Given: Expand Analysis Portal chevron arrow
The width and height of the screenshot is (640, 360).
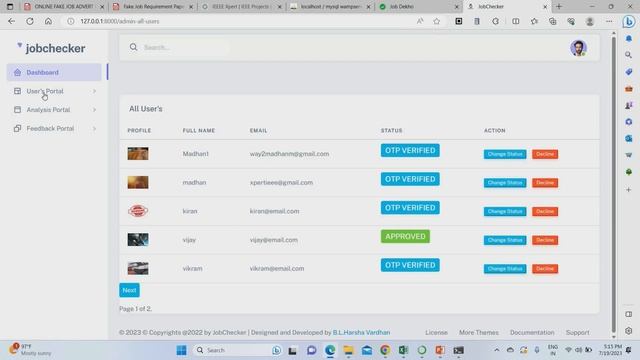Looking at the screenshot, I should 94,110.
